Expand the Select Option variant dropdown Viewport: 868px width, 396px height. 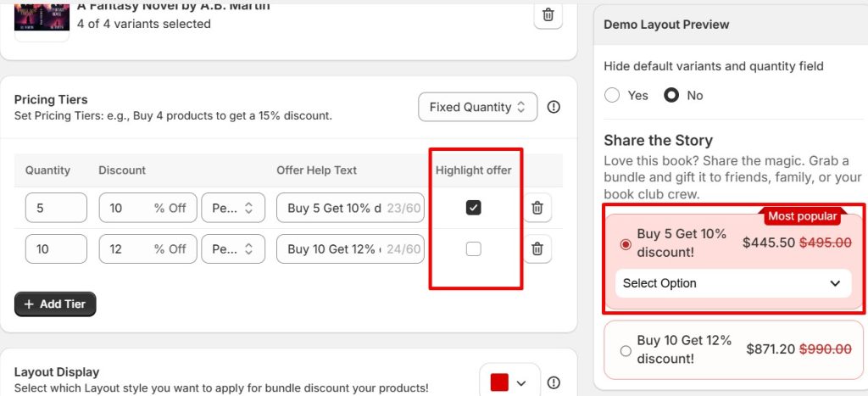click(x=732, y=283)
